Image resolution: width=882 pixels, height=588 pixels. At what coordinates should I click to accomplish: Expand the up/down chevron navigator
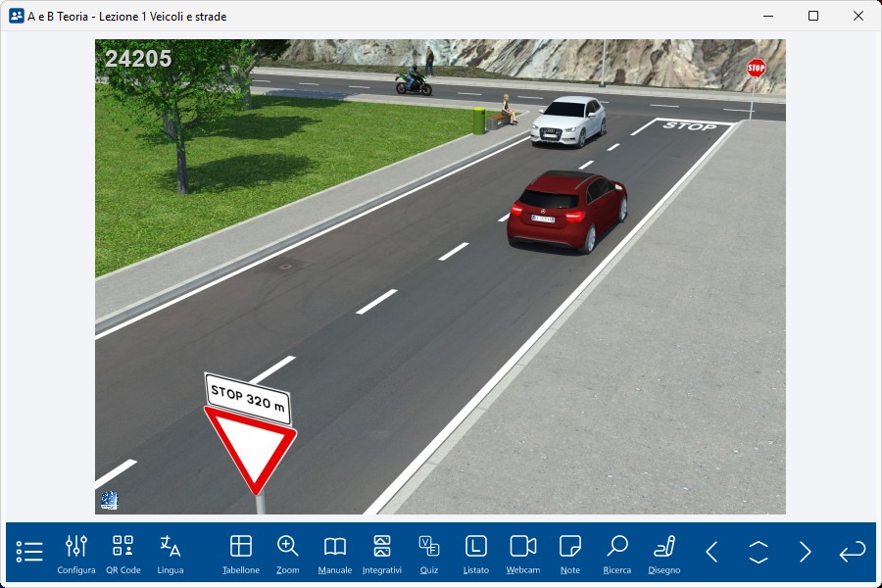pyautogui.click(x=759, y=552)
